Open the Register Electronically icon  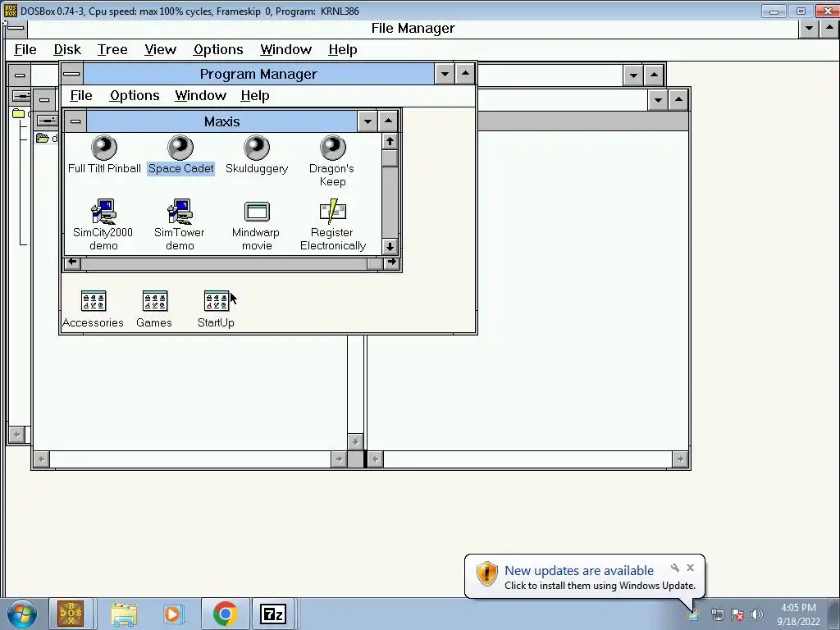pyautogui.click(x=333, y=212)
